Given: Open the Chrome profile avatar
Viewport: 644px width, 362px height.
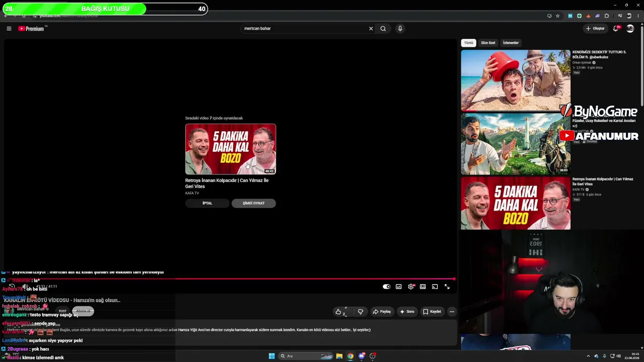Looking at the screenshot, I should (629, 16).
